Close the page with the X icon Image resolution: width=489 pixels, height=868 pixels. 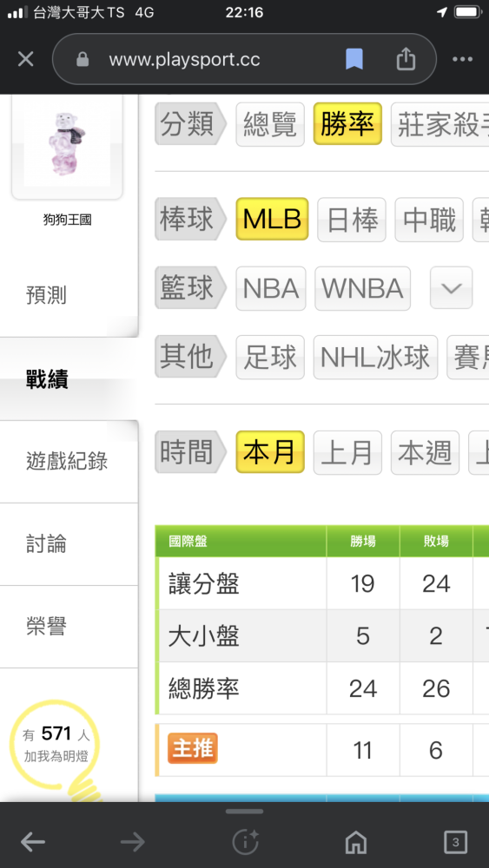[x=25, y=59]
